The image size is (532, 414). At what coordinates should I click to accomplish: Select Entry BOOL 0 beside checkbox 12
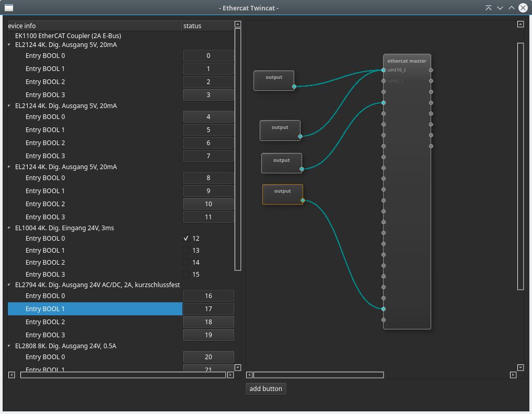[95, 239]
